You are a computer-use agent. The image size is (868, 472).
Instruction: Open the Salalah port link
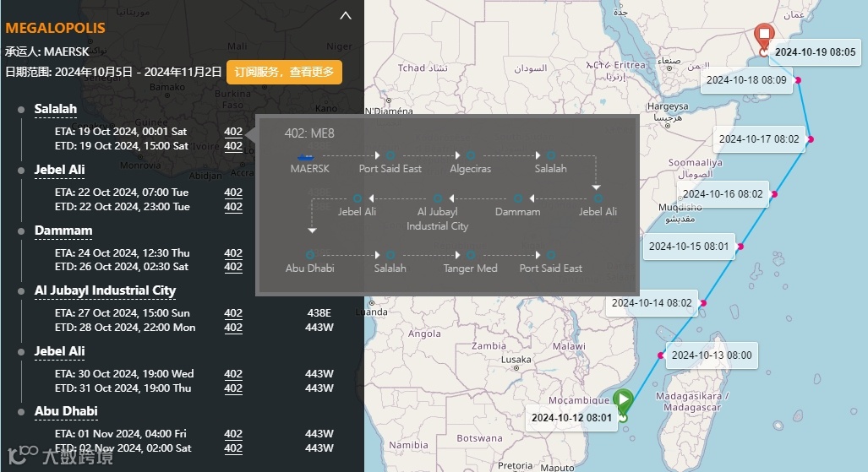[x=55, y=109]
